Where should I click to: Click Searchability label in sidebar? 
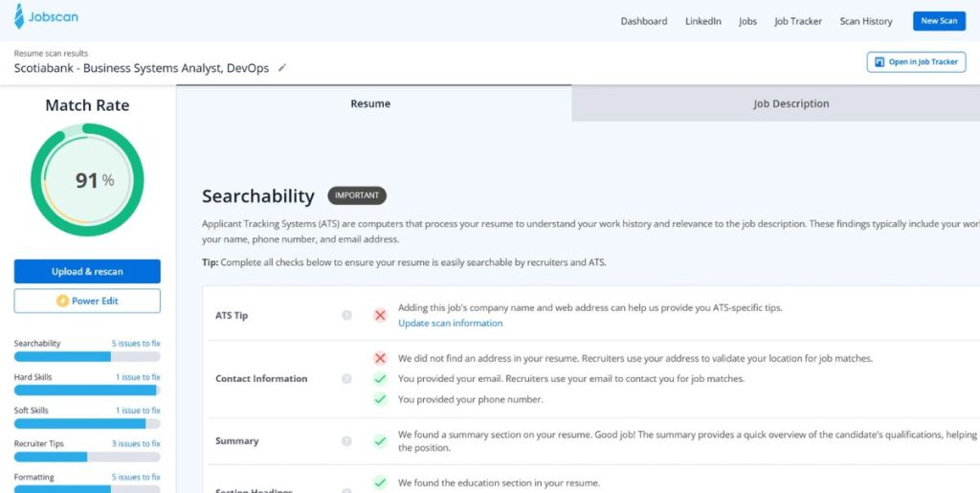(37, 344)
